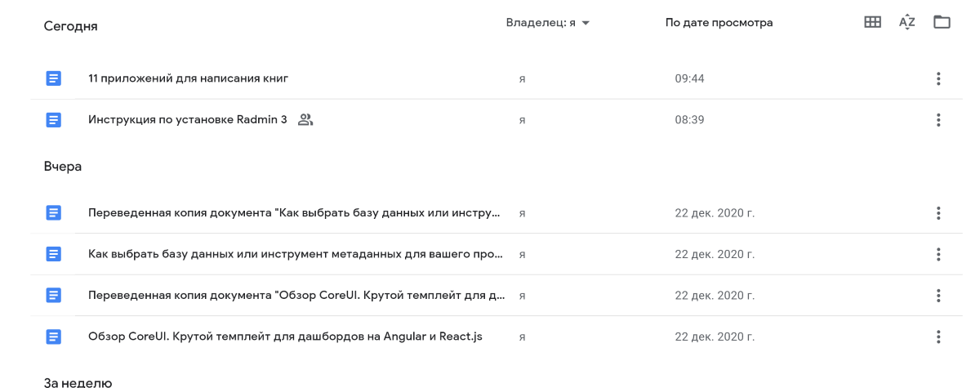
Task: Open more options for translated 'Обзор CoreUI' copy
Action: 938,295
